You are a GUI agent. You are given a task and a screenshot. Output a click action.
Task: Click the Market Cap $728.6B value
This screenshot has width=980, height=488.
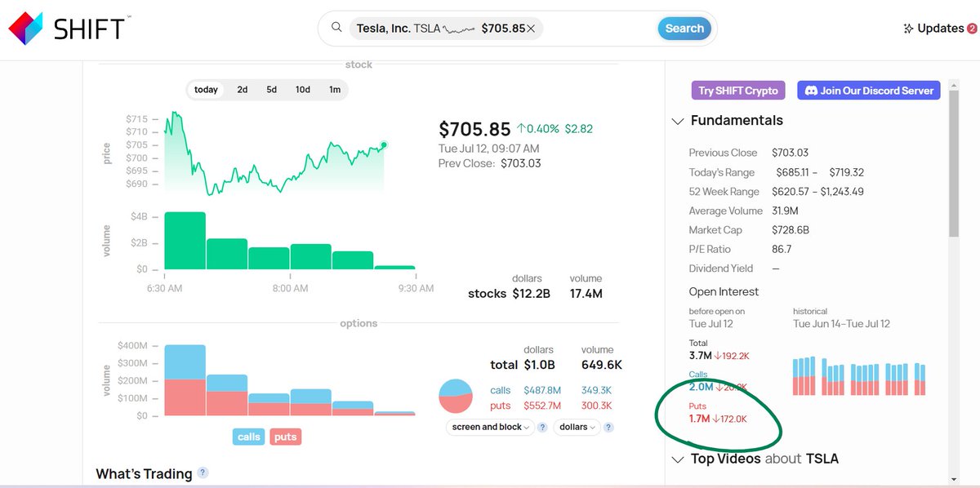pyautogui.click(x=790, y=230)
